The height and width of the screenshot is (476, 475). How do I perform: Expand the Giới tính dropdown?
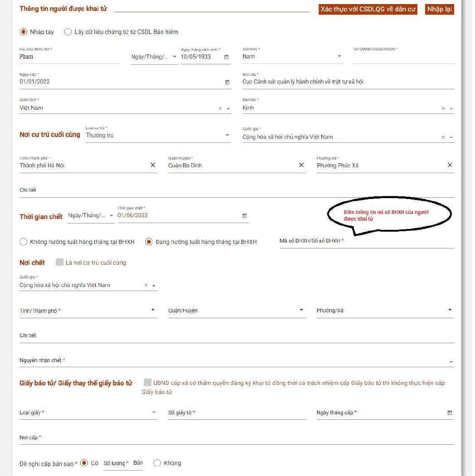point(339,57)
